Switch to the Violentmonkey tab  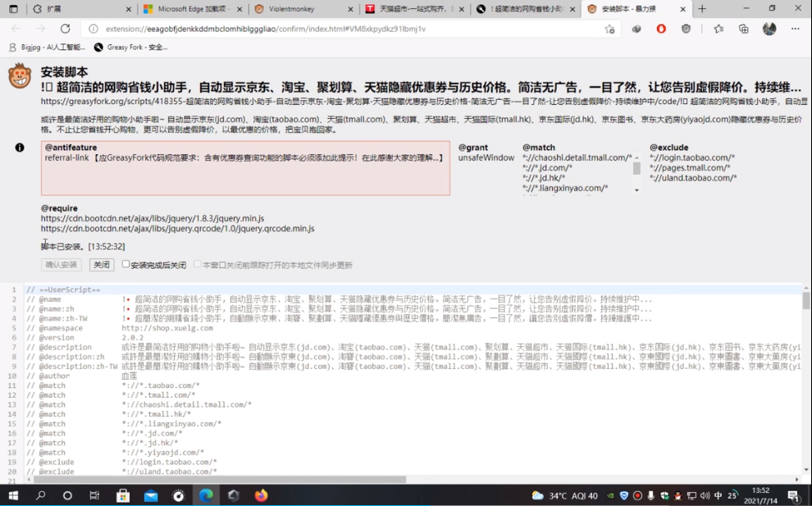(304, 9)
